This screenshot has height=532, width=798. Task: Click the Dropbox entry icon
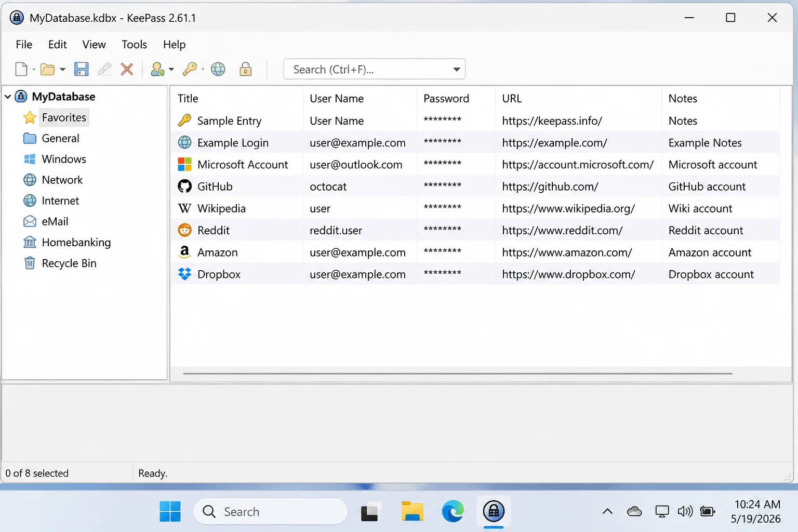[184, 274]
